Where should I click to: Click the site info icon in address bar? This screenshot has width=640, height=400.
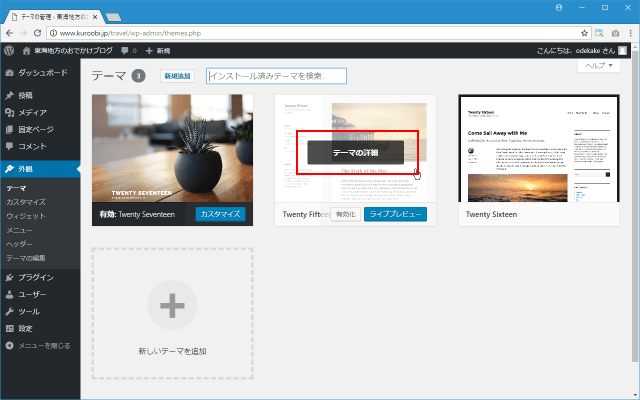tap(53, 33)
